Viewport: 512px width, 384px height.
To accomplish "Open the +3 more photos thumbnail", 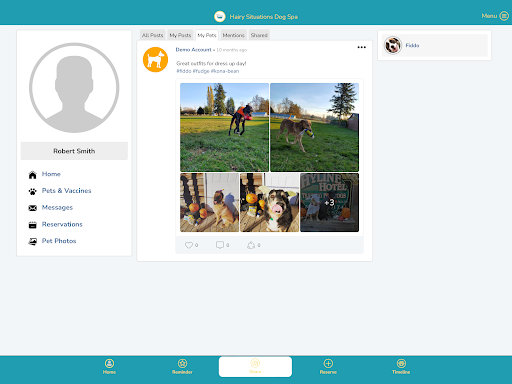I will 329,202.
